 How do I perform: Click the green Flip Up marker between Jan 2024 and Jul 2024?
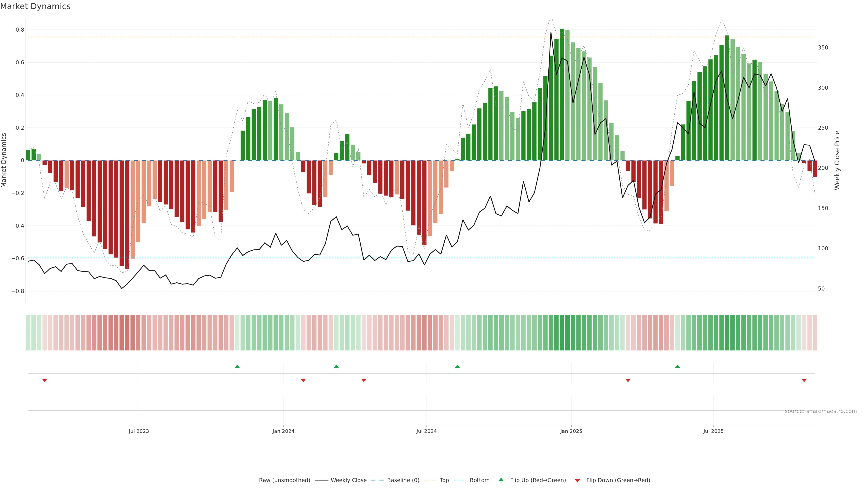coord(336,366)
